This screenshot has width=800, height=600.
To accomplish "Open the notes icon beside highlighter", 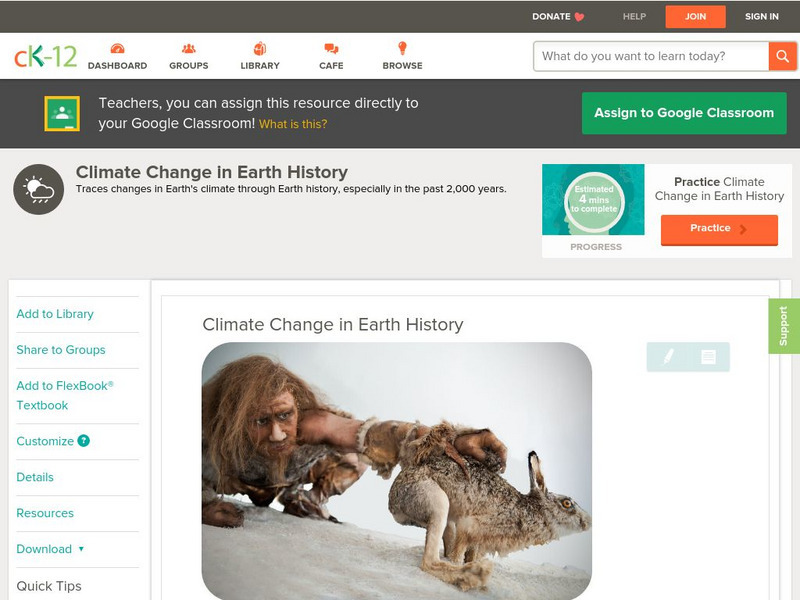I will click(708, 356).
